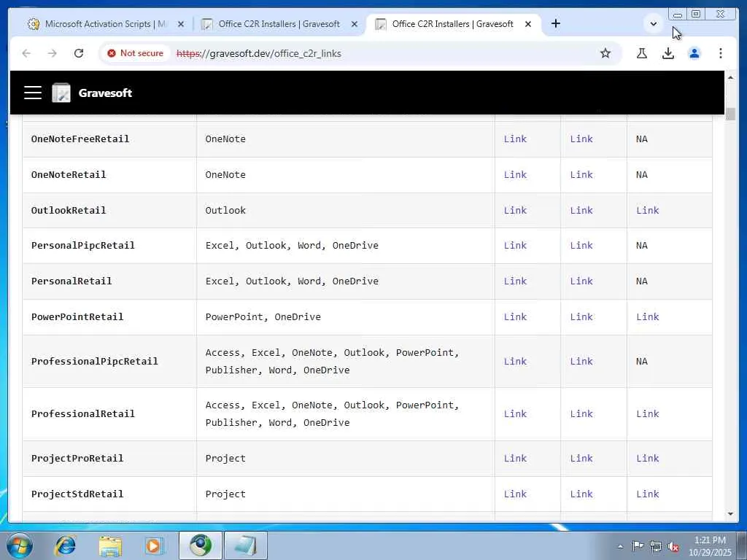Click the Not secure site warning
The width and height of the screenshot is (747, 560).
(135, 53)
